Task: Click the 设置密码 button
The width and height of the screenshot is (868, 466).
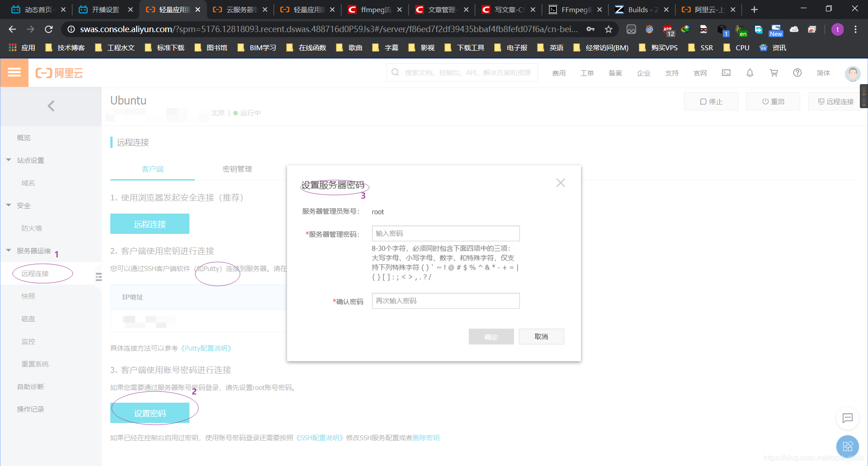Action: [x=150, y=413]
